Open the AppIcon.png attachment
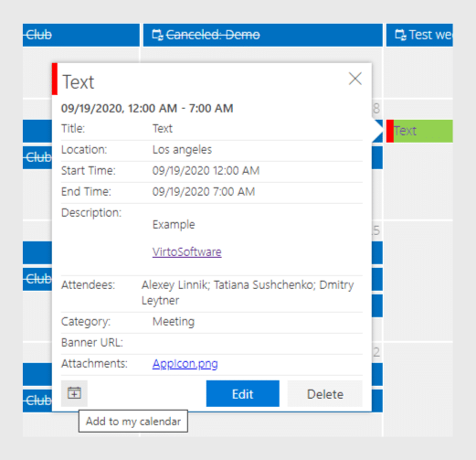Screen dimensions: 476x460 (x=185, y=364)
